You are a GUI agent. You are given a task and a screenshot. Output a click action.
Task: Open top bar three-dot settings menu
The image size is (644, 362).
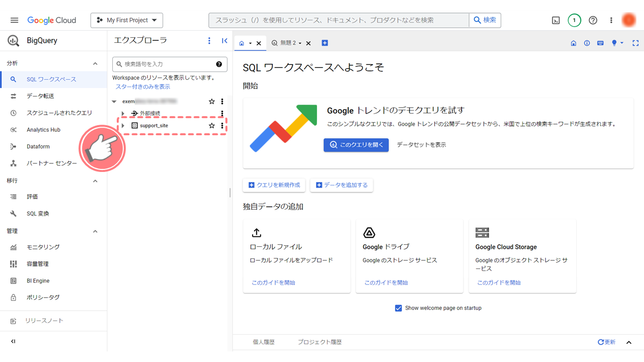(x=611, y=20)
